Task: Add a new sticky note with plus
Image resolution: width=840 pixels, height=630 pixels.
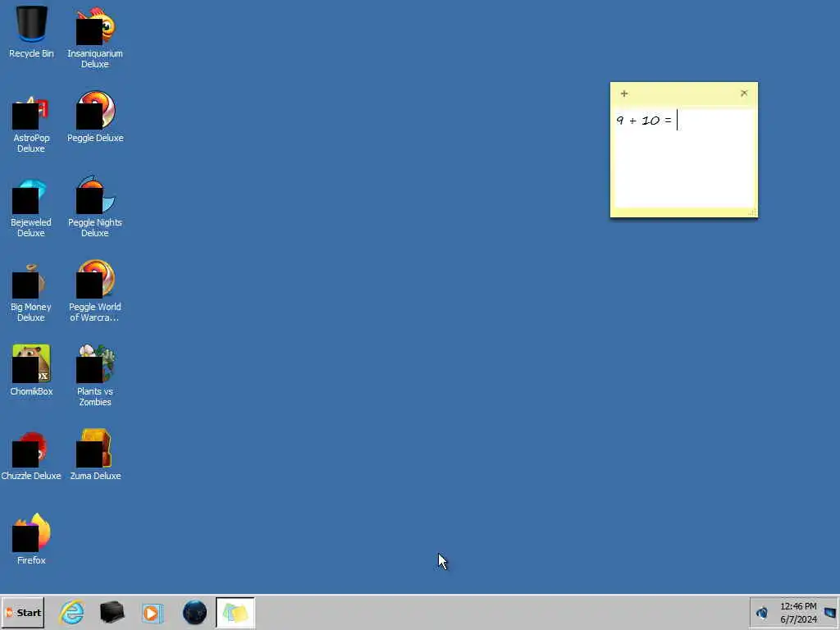Action: 624,94
